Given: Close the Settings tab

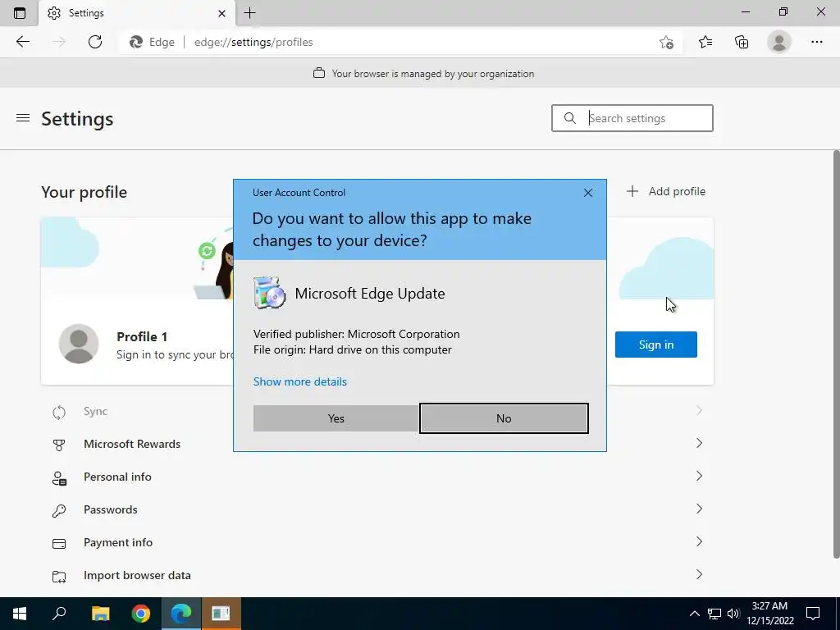Looking at the screenshot, I should coord(221,13).
